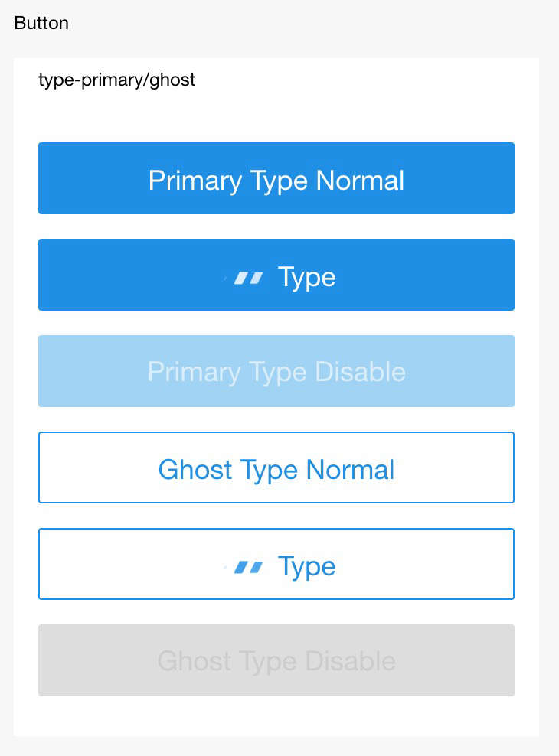Click the Primary Type Normal button
The image size is (559, 756).
(276, 178)
